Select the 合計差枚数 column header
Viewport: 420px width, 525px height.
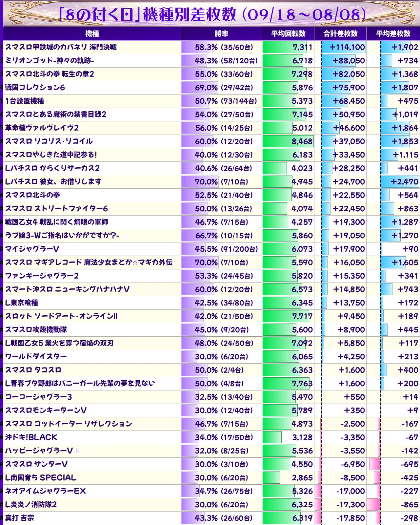[x=340, y=33]
